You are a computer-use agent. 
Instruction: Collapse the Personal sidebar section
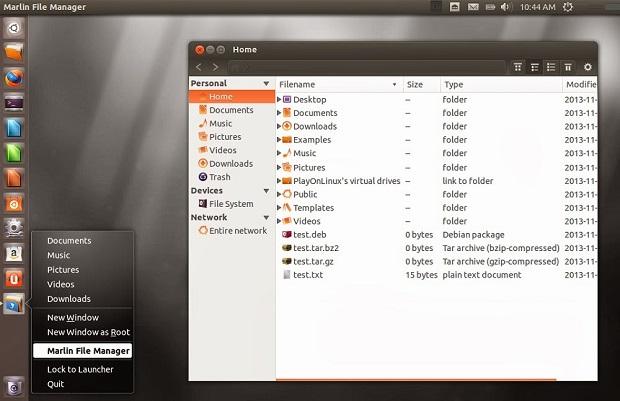tap(266, 83)
